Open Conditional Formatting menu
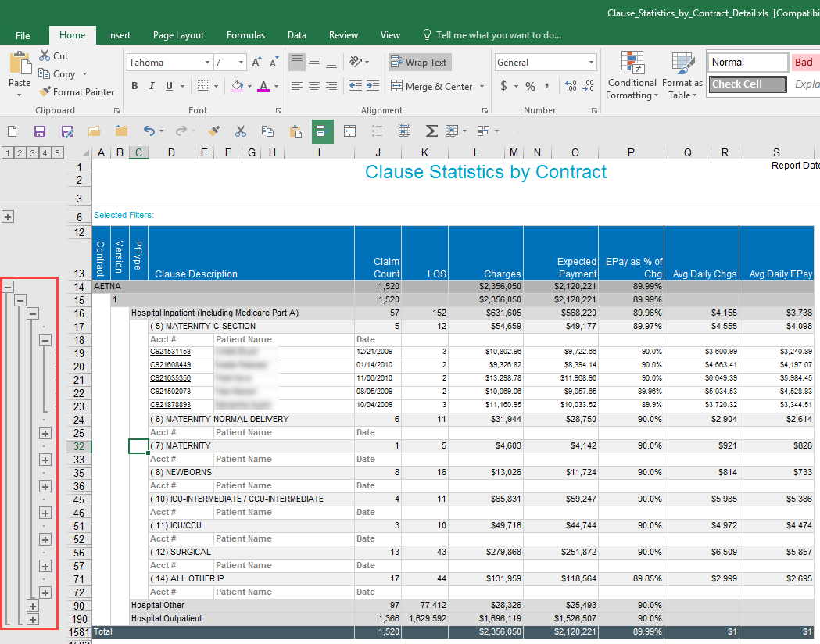This screenshot has height=644, width=820. 632,75
